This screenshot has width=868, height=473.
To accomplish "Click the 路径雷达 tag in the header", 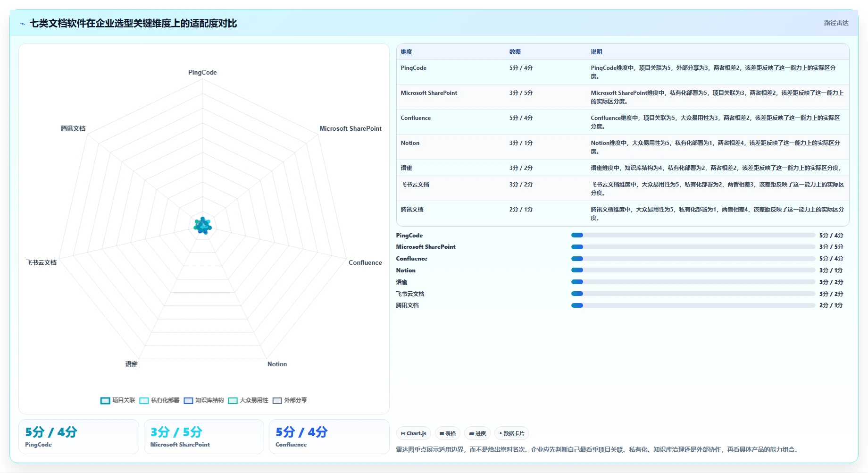I will coord(836,23).
